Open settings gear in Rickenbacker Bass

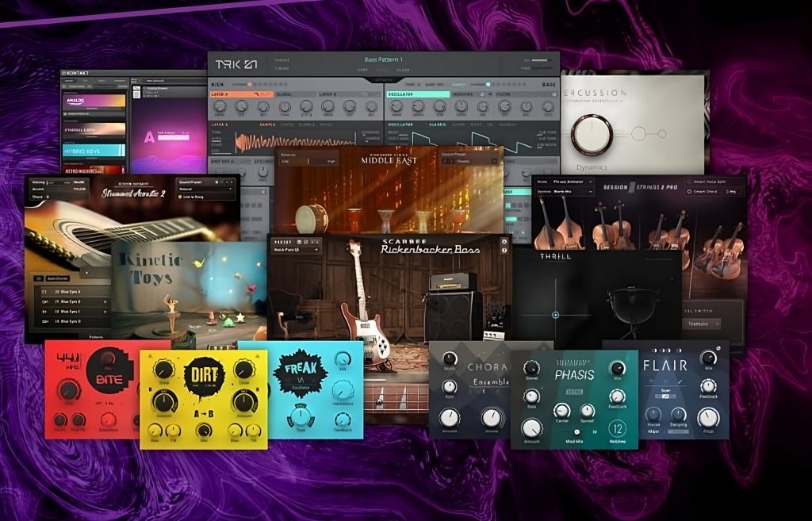[x=504, y=242]
